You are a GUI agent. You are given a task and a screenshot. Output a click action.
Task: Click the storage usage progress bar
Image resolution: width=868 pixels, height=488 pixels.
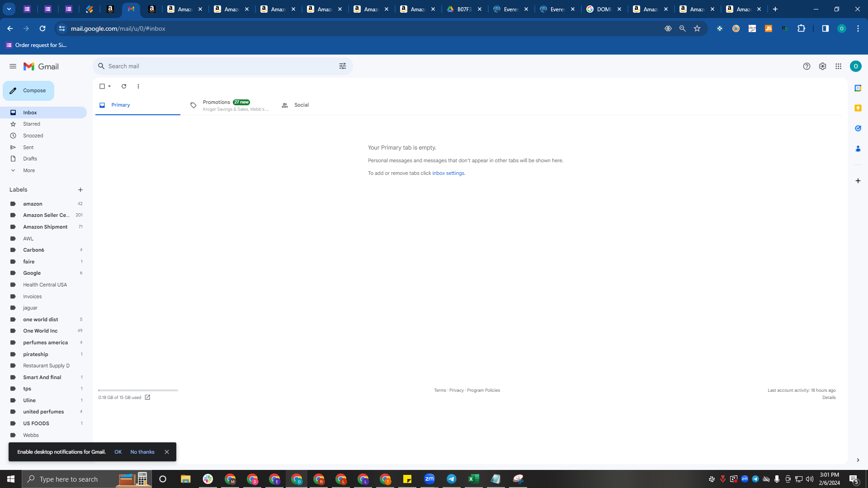[x=138, y=390]
